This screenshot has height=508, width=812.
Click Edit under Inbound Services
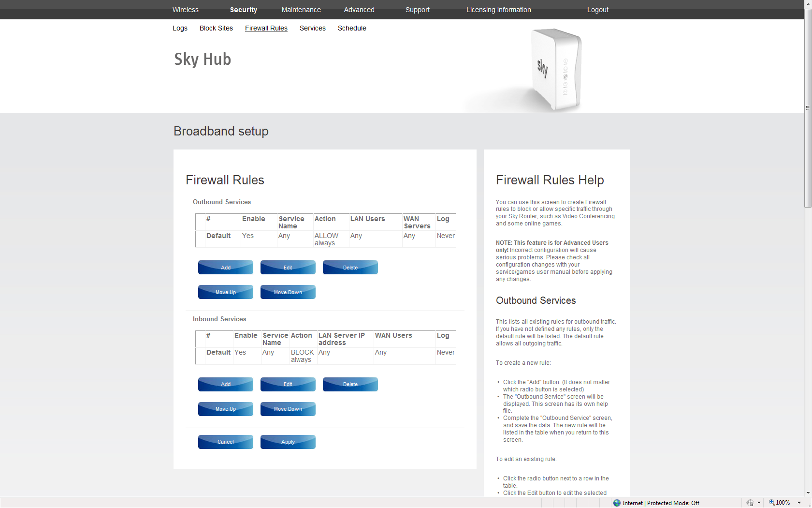coord(288,384)
